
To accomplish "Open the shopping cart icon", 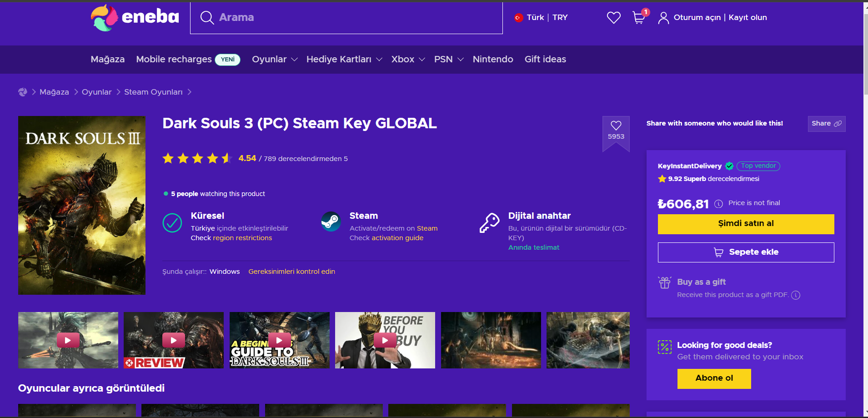I will click(639, 18).
